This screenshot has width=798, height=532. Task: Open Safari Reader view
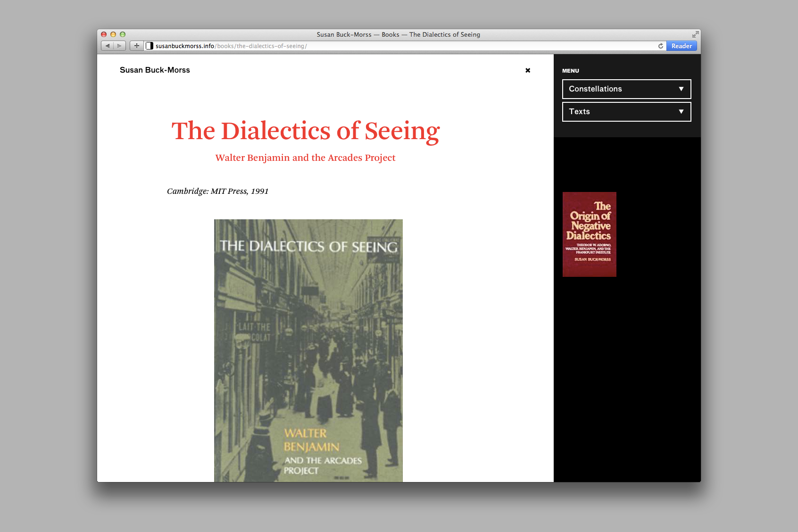pos(682,46)
